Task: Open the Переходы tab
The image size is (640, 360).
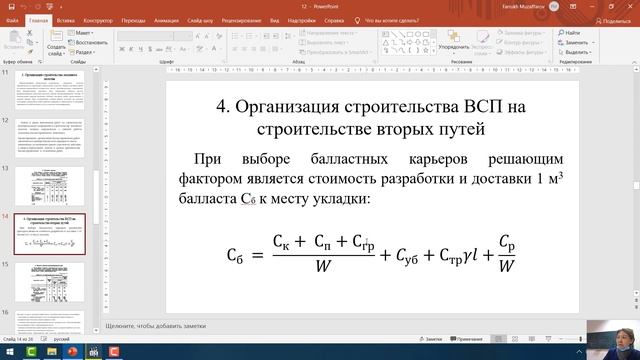Action: pos(133,20)
